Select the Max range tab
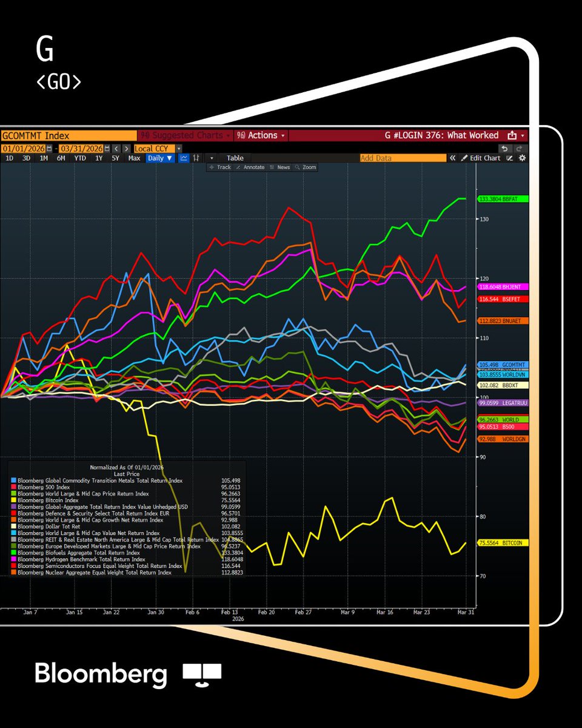Screen dimensions: 582x728 134,158
